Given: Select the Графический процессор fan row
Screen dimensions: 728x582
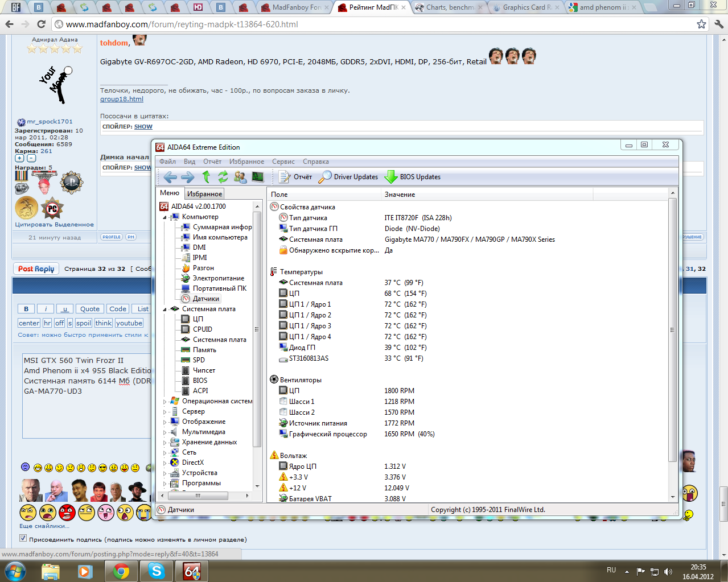Looking at the screenshot, I should [357, 434].
